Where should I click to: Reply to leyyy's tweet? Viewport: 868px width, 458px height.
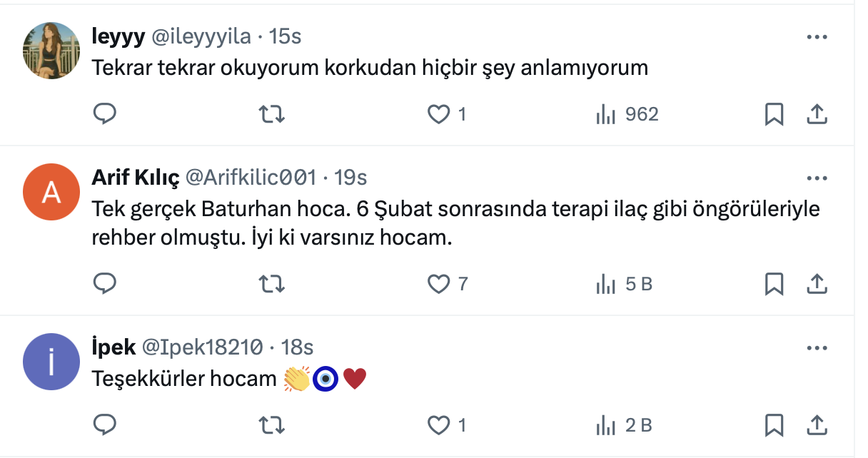[x=105, y=114]
